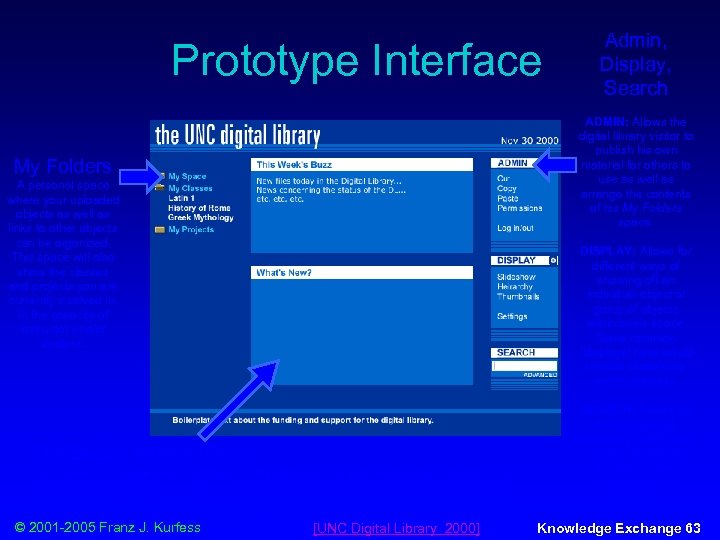Click the My Classes folder icon
720x540 pixels.
pos(160,187)
